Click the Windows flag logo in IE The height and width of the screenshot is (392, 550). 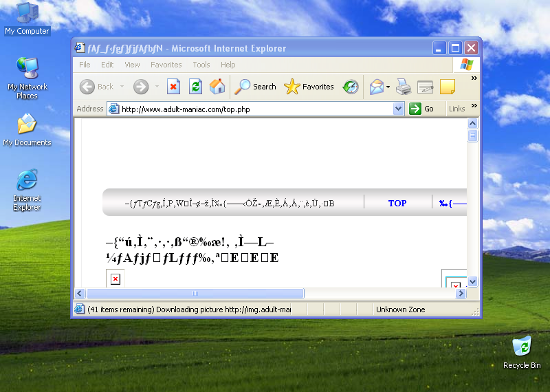(467, 65)
